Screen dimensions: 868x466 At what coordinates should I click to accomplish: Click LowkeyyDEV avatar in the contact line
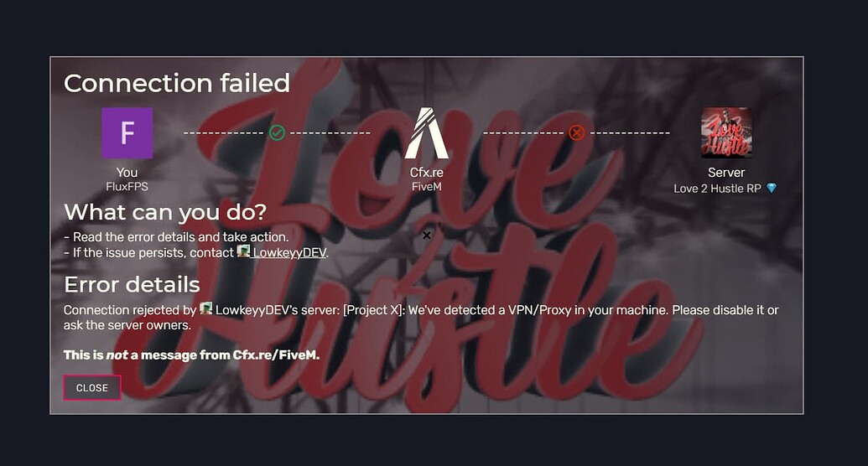coord(243,251)
